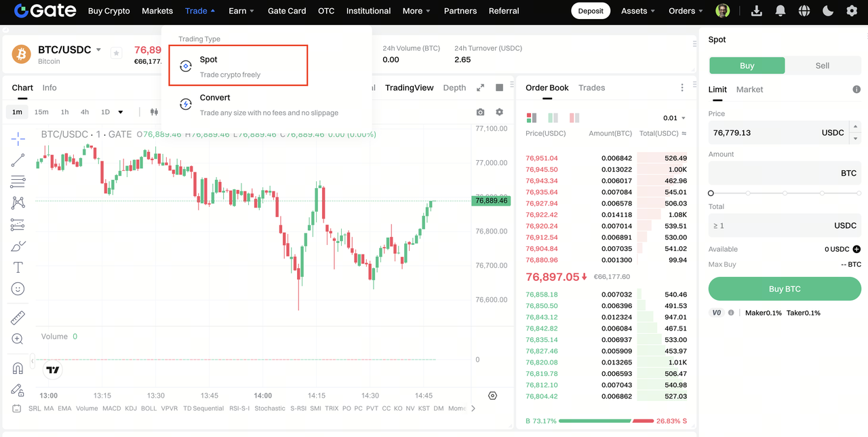Add BTC/USDC to favorites star
The height and width of the screenshot is (437, 868).
pos(116,53)
